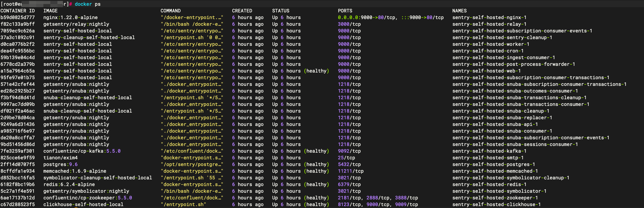Image resolution: width=644 pixels, height=208 pixels.
Task: Click container ID f3bf94d8d41d
Action: click(x=17, y=98)
